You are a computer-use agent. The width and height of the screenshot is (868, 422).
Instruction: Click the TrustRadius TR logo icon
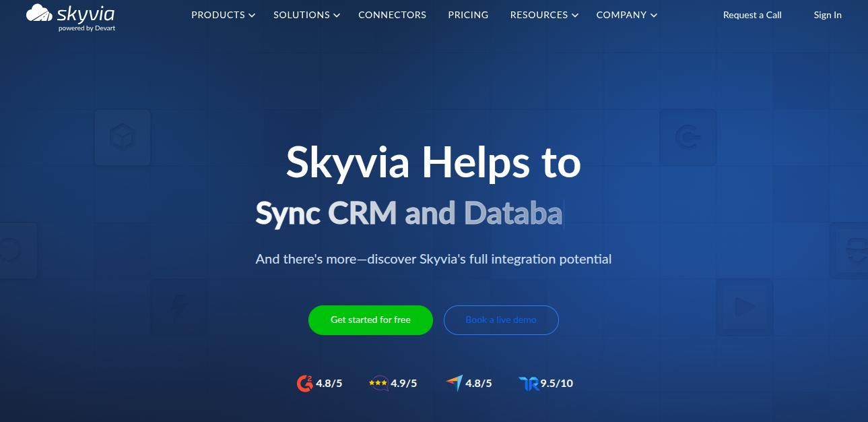pyautogui.click(x=529, y=384)
